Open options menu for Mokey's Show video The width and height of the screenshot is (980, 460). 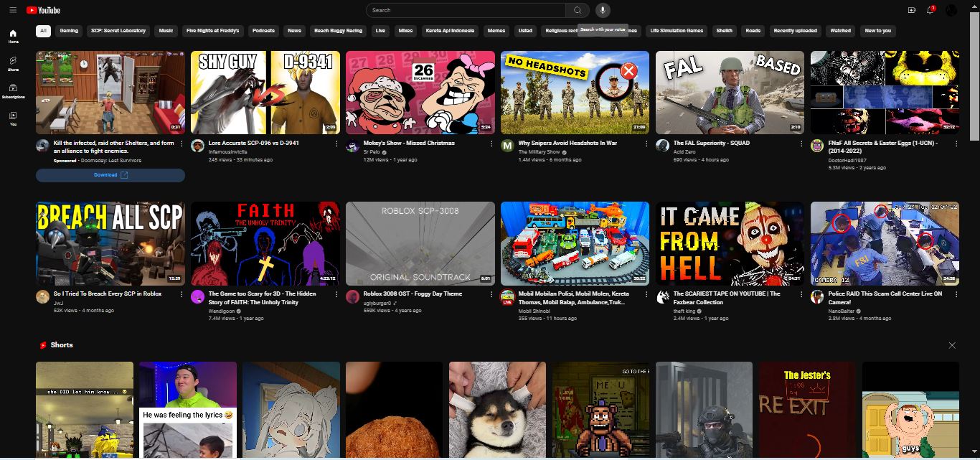(x=491, y=144)
